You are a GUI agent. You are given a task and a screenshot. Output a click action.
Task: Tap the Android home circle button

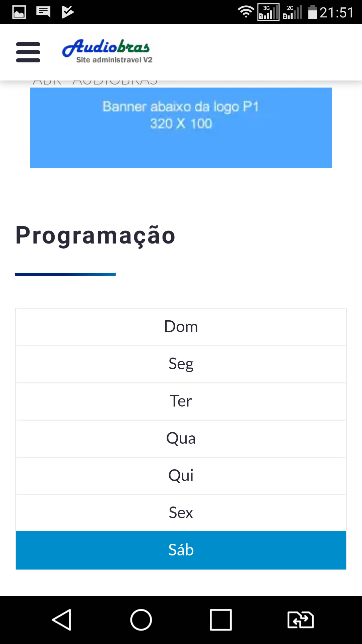(x=141, y=620)
